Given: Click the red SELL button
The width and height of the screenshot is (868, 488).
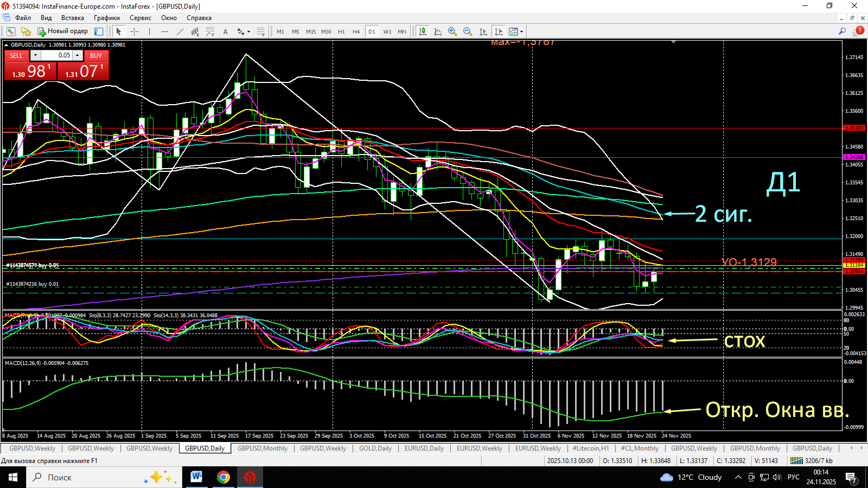Looking at the screenshot, I should click(x=16, y=55).
